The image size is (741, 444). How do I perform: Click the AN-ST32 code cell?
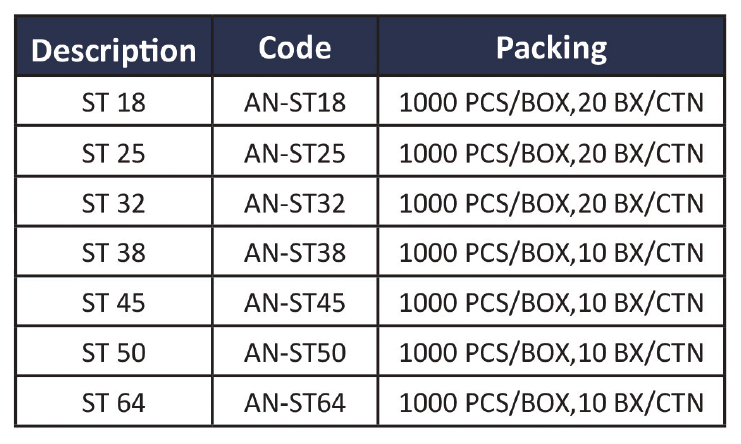pyautogui.click(x=294, y=203)
